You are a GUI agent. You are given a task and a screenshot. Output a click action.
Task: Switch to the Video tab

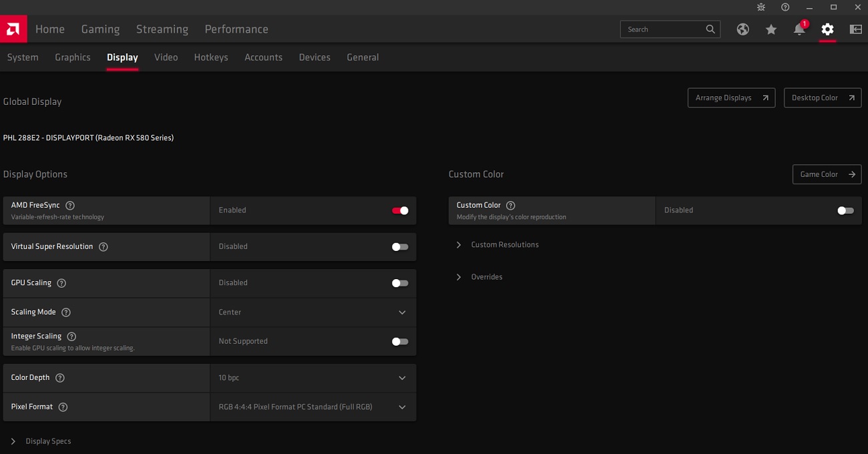click(166, 57)
